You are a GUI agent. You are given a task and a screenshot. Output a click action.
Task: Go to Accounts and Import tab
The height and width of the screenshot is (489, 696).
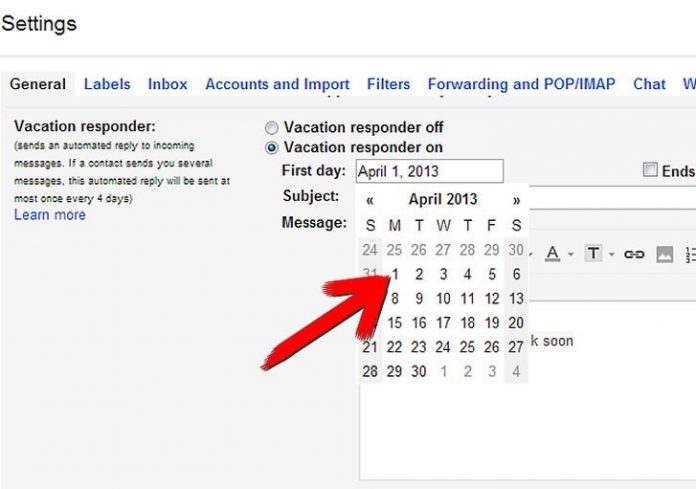tap(277, 84)
